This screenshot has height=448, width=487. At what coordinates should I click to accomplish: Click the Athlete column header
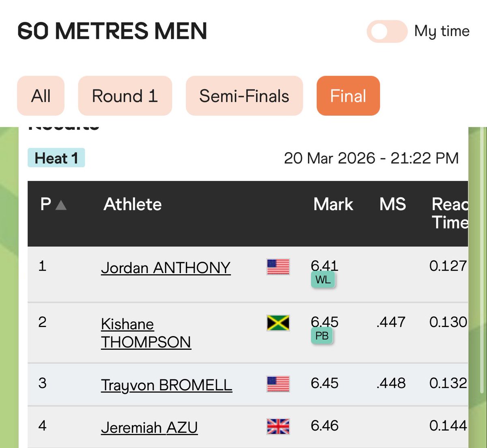coord(133,204)
